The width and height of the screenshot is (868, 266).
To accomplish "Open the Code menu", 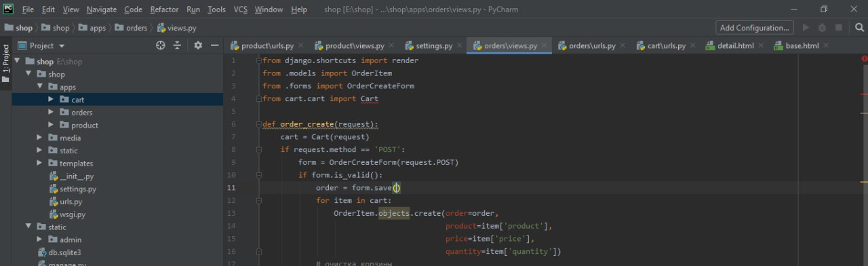I will click(134, 9).
